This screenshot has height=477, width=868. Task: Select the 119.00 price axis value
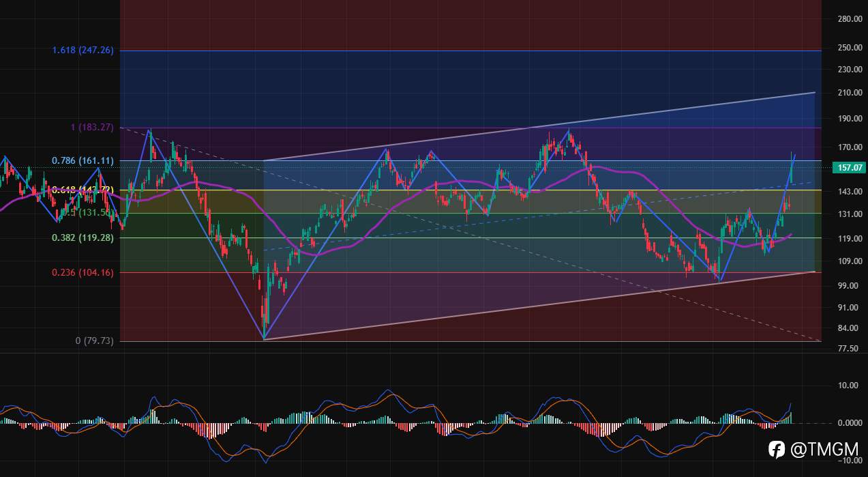pos(850,240)
